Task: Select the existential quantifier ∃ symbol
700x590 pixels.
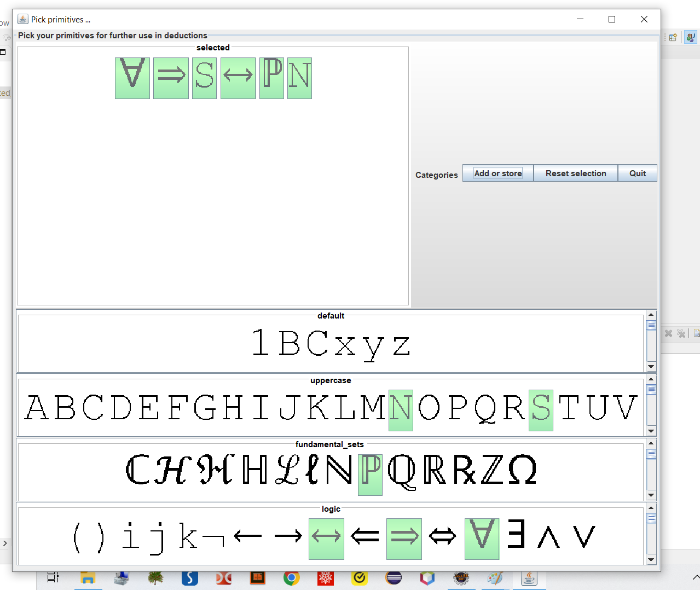Action: coord(516,535)
